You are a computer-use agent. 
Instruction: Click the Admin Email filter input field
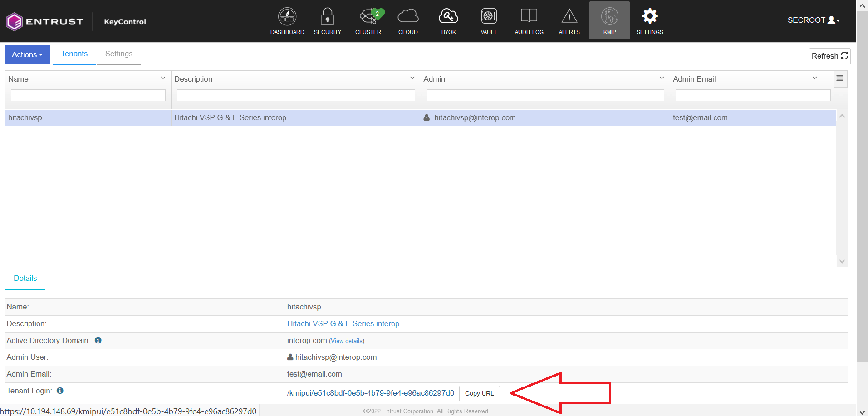pyautogui.click(x=753, y=95)
